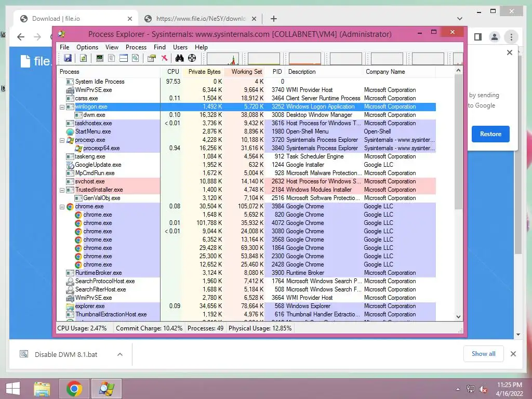Select the GoogleUpdate.exe process icon

point(70,165)
